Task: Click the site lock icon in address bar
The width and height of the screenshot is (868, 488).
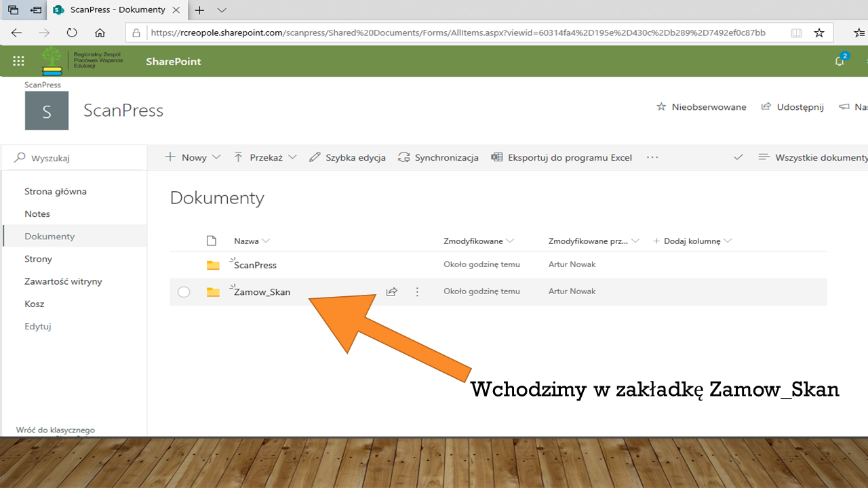Action: [x=136, y=33]
